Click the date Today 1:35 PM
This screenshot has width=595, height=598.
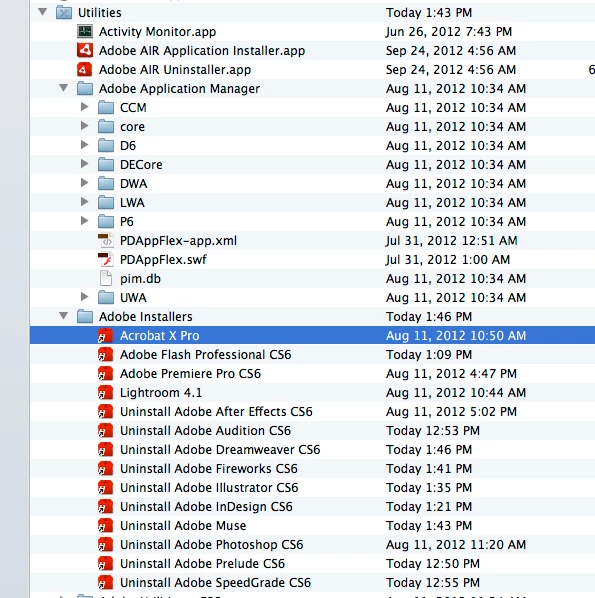coord(429,487)
